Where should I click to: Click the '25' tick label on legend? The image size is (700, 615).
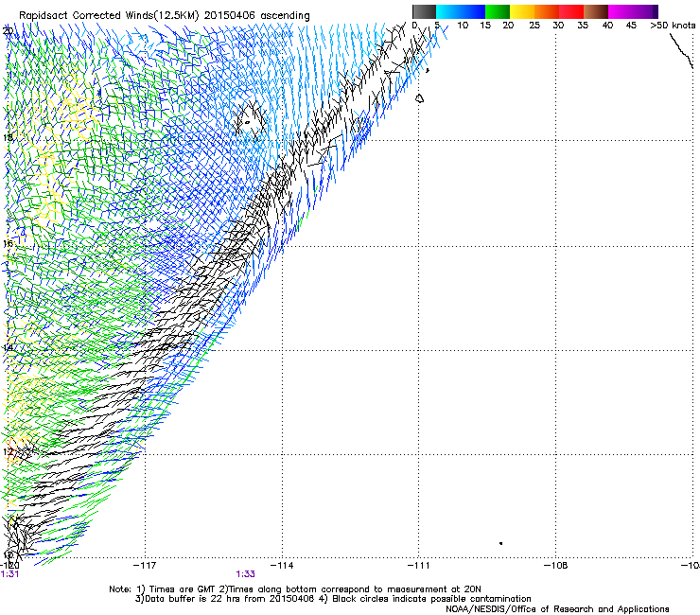pos(534,26)
